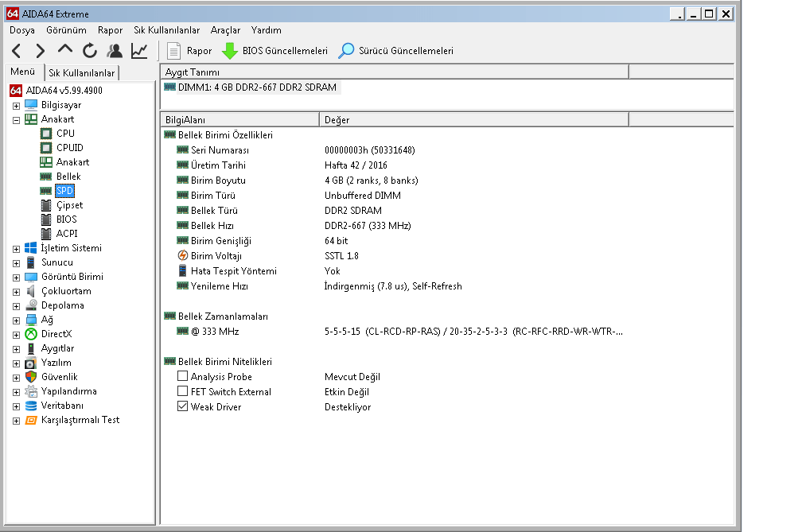Expand the İşletim Sistemi tree node
This screenshot has height=532, width=802.
click(x=17, y=249)
